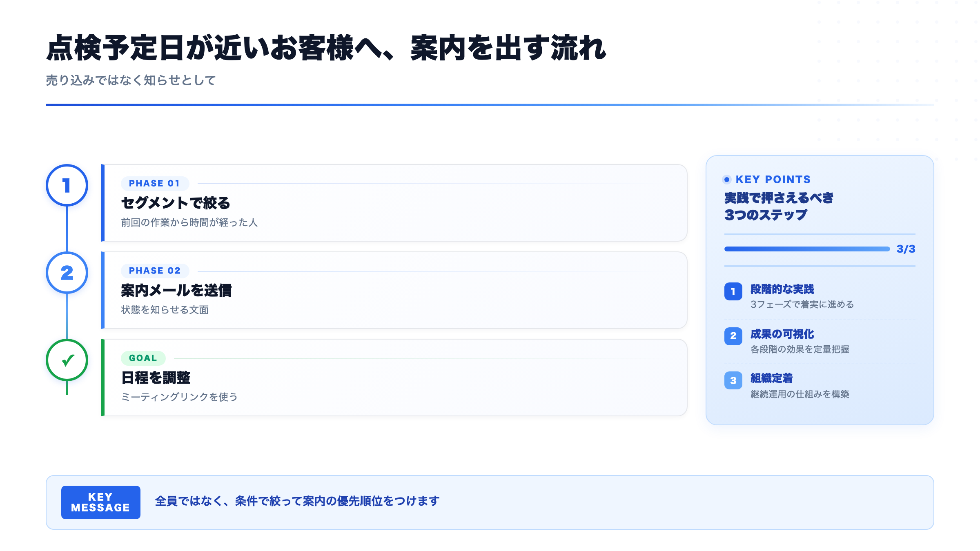Click the text 段階的な実践

click(782, 289)
